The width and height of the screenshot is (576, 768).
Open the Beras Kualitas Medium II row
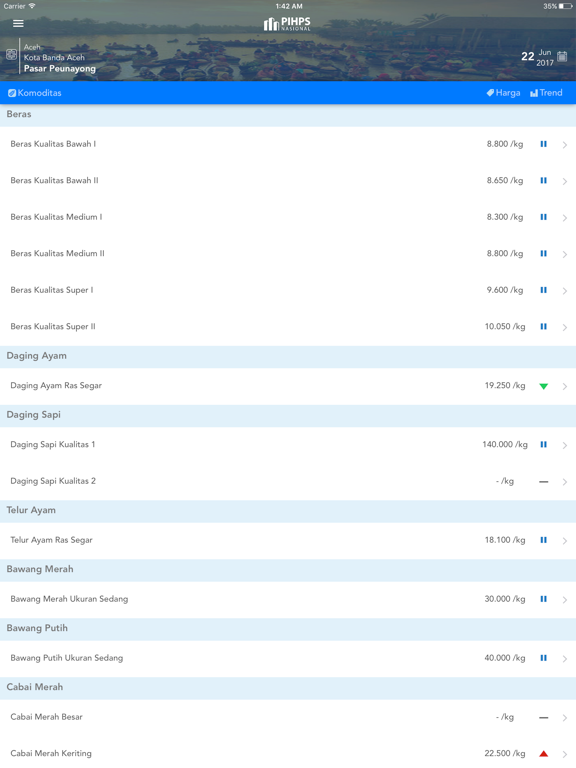(x=288, y=254)
